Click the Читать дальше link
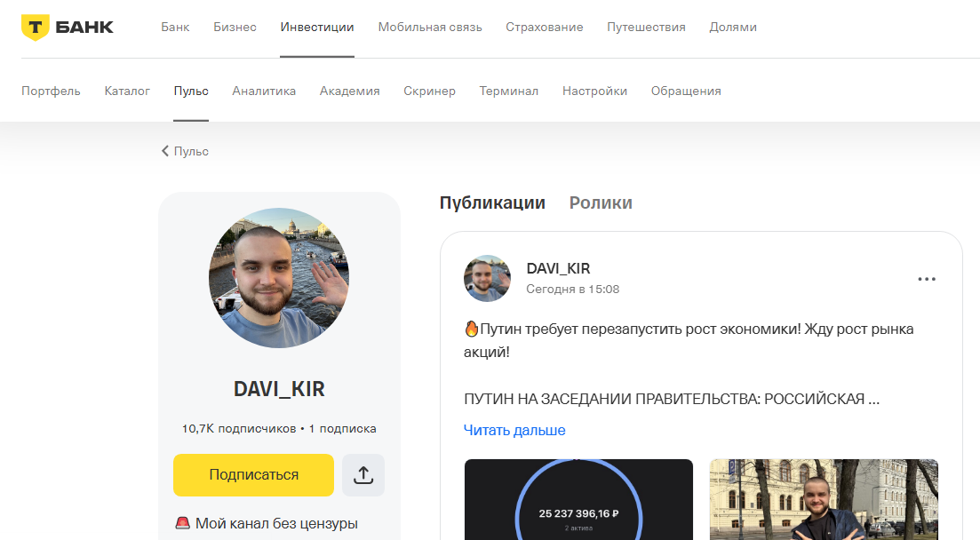This screenshot has width=980, height=540. tap(514, 430)
